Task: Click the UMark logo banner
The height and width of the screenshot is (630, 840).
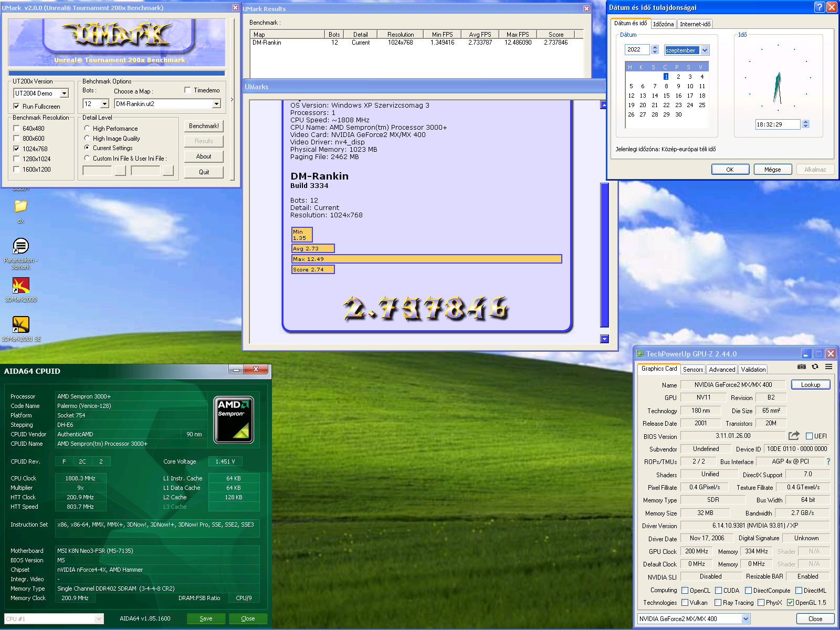Action: coord(117,42)
